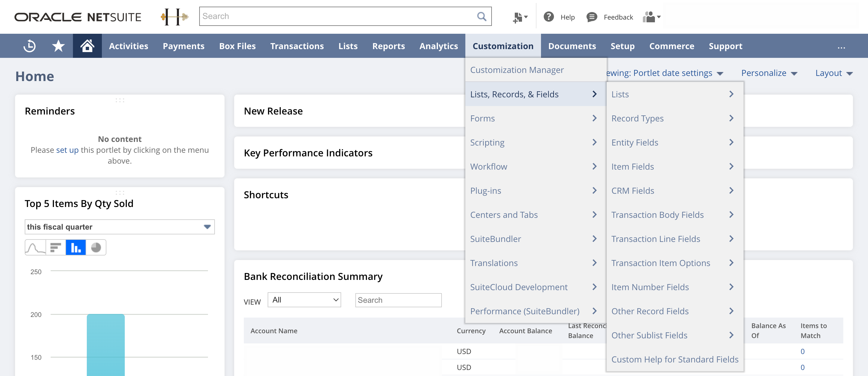Open the Analytics menu
Viewport: 868px width, 376px height.
coord(439,46)
